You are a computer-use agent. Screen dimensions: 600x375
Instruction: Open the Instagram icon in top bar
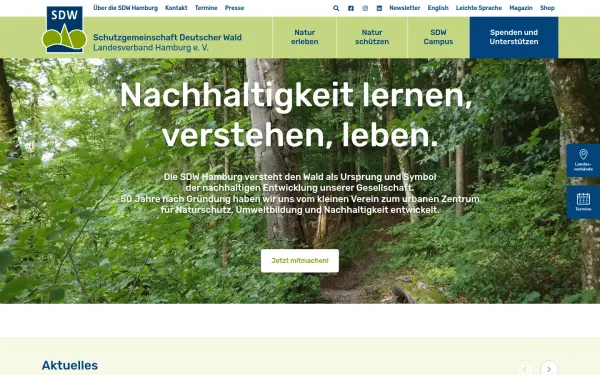pos(365,8)
